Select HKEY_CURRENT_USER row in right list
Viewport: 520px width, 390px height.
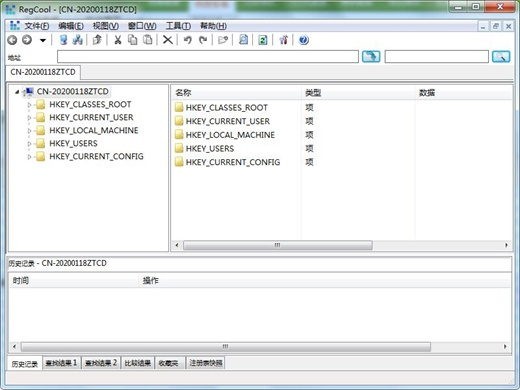pos(228,121)
